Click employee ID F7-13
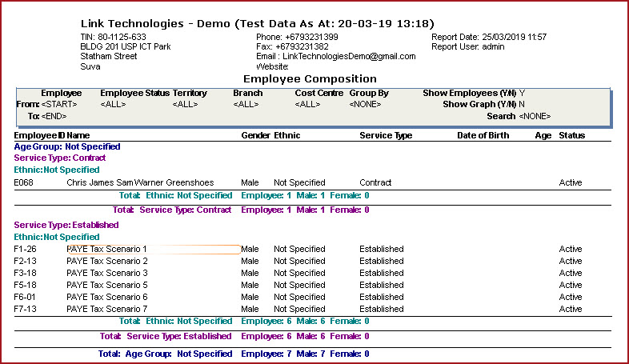This screenshot has width=629, height=364. click(25, 310)
